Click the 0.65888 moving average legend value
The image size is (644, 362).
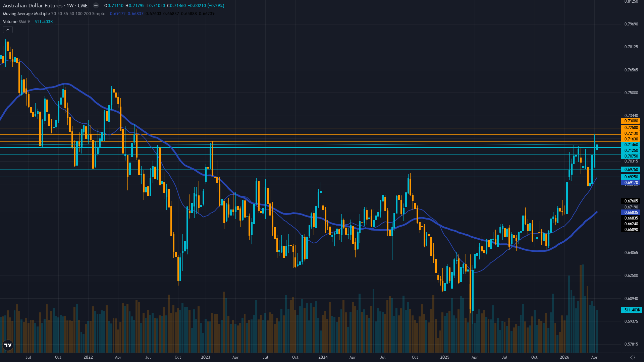[x=189, y=14]
